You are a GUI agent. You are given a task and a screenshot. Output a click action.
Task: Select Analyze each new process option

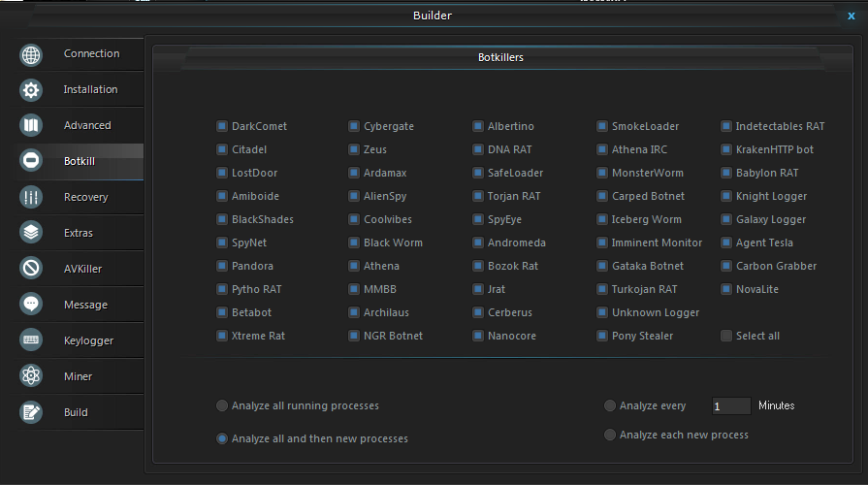click(x=610, y=435)
